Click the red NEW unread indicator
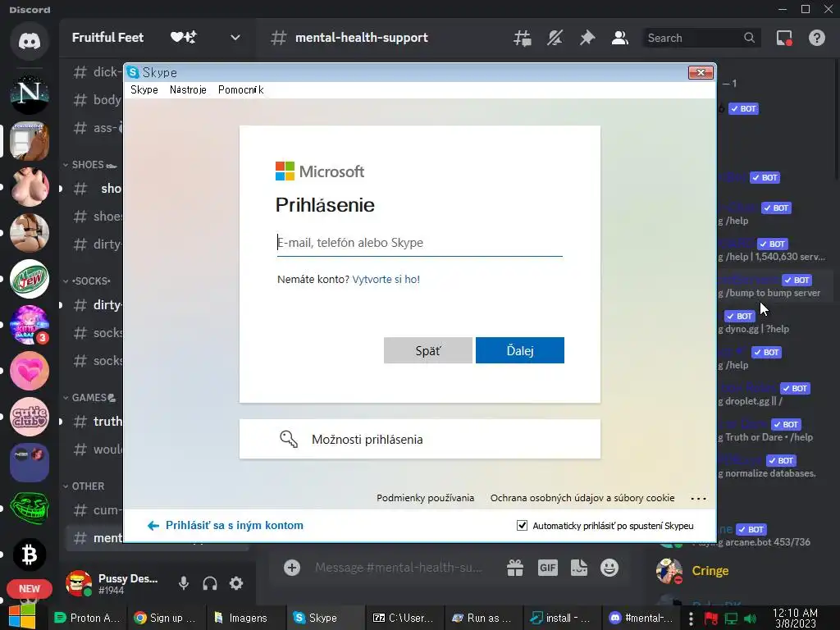840x630 pixels. coord(30,589)
